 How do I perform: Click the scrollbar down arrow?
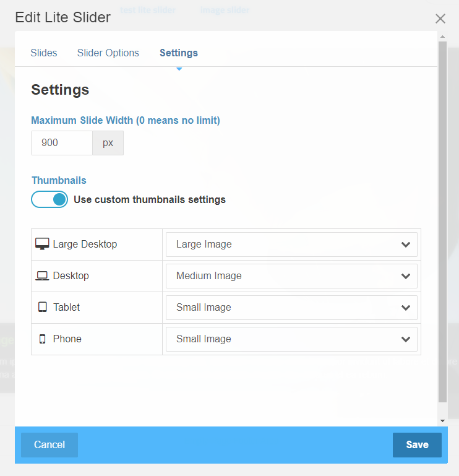pos(442,421)
